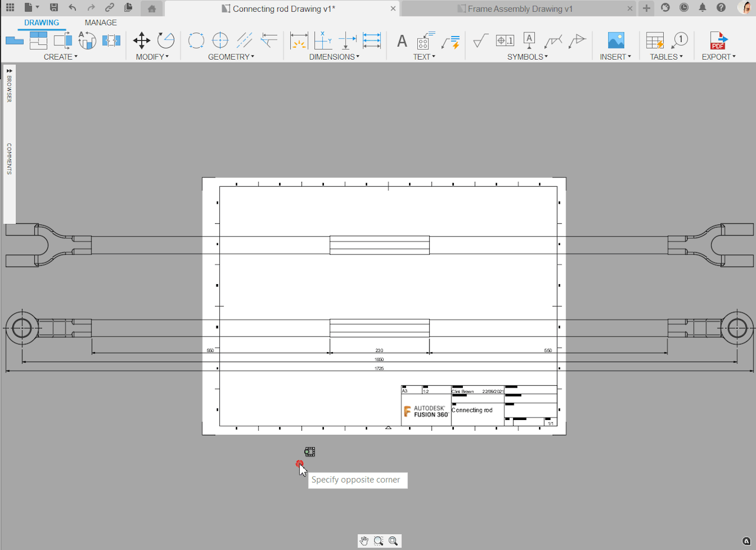Open the data panel grid icon

[10, 8]
